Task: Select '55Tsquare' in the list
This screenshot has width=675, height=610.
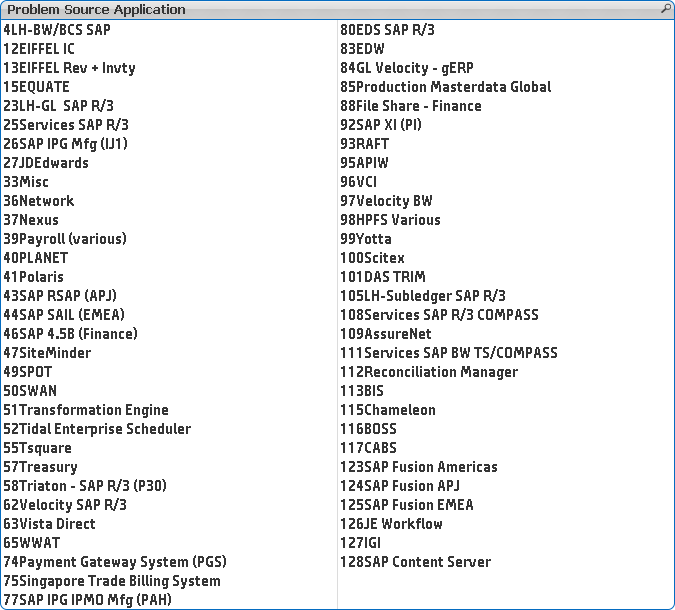Action: tap(169, 448)
